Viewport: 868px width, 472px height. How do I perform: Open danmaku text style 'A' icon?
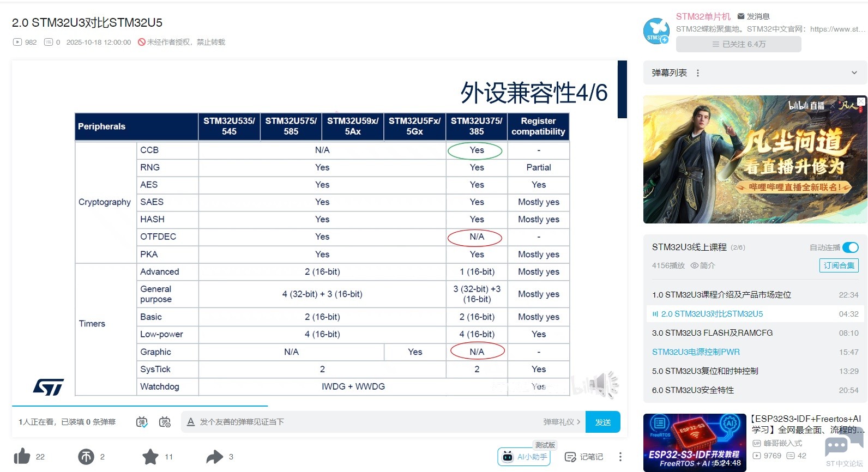pyautogui.click(x=191, y=422)
